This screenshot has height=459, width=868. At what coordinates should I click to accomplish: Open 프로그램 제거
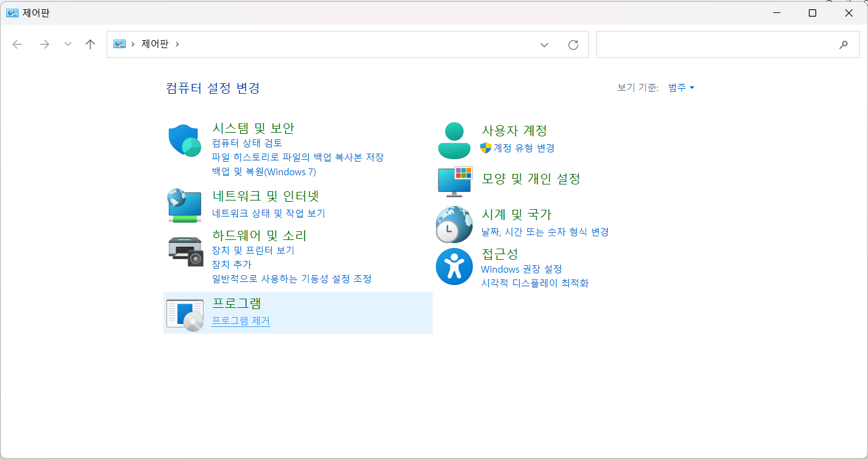point(240,321)
